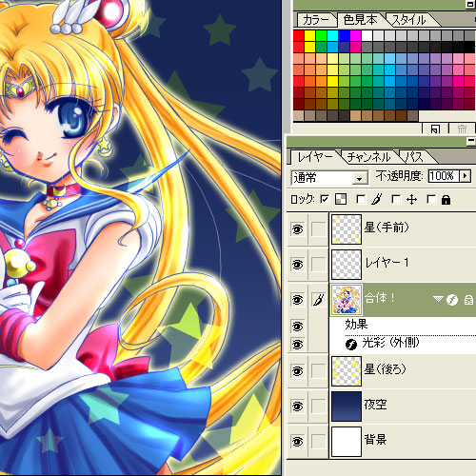Toggle the eye icon for 効果 row
Screen dimensions: 476x476
(297, 326)
